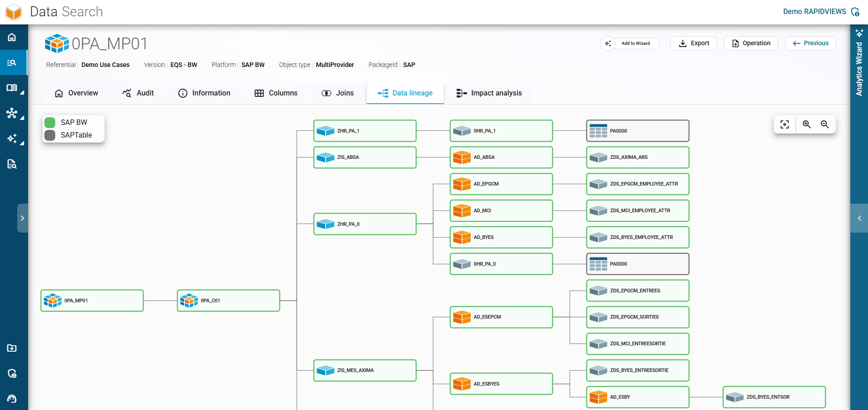Select the ZIS_MES_AXIMA lineage node
This screenshot has width=868, height=410.
(x=365, y=370)
